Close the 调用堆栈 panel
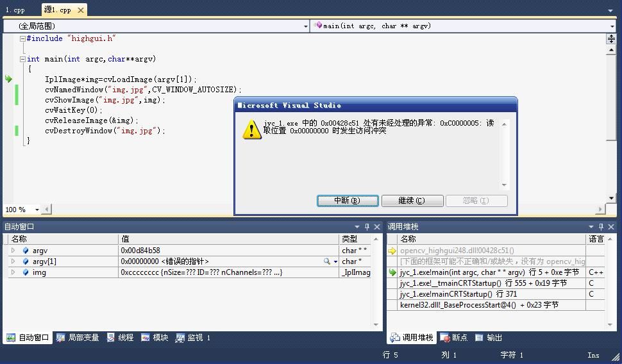 611,227
